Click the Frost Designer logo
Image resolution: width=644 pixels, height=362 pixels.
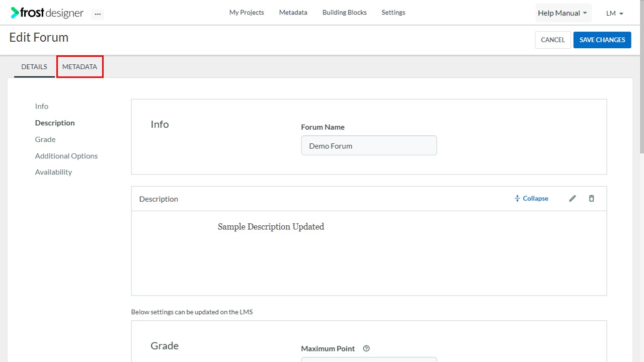47,13
